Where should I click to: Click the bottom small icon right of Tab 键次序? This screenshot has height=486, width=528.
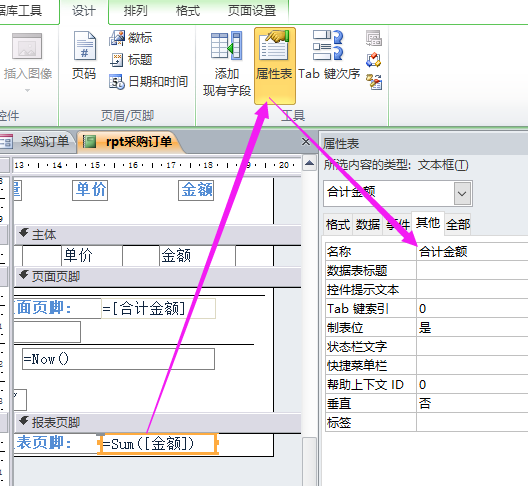click(x=374, y=82)
